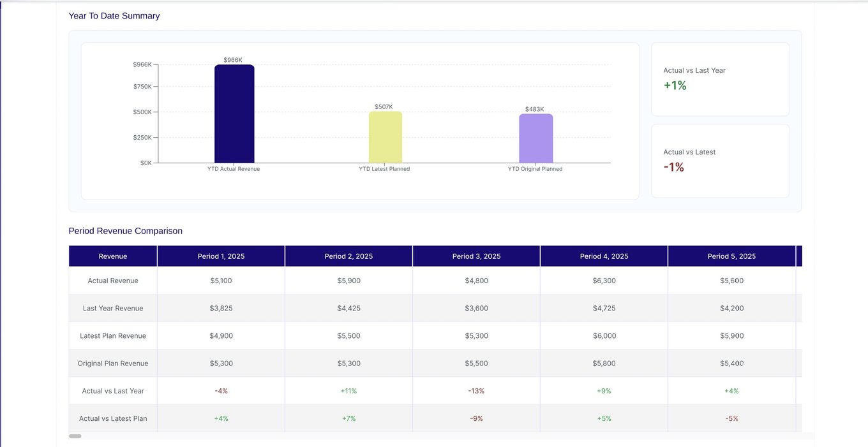This screenshot has height=447, width=868.
Task: Click the $3,825 Last Year Revenue cell
Action: click(x=221, y=308)
